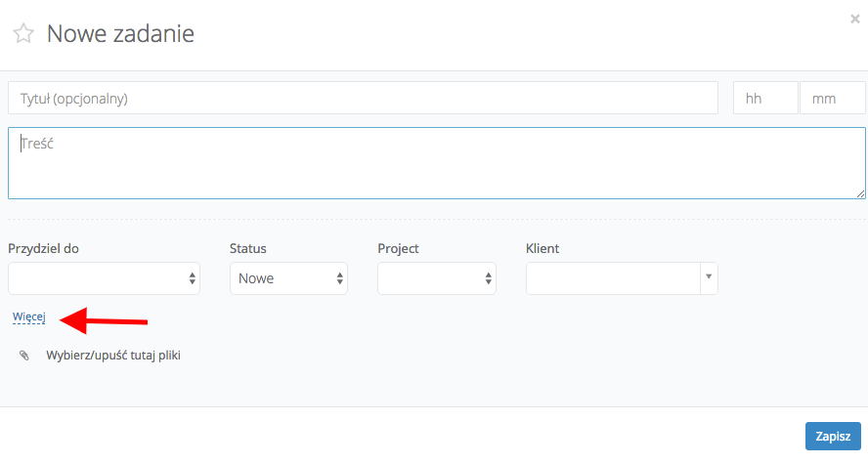
Task: Click the mm minutes field
Action: [x=832, y=98]
